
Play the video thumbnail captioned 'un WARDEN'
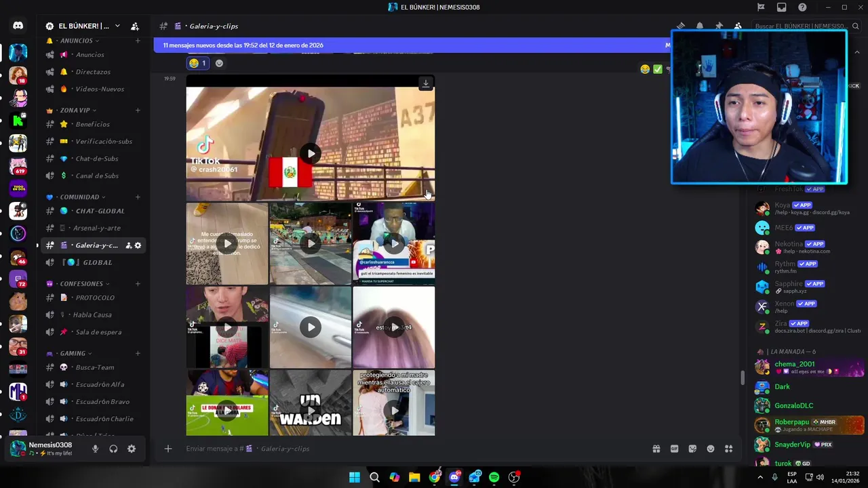click(x=311, y=411)
